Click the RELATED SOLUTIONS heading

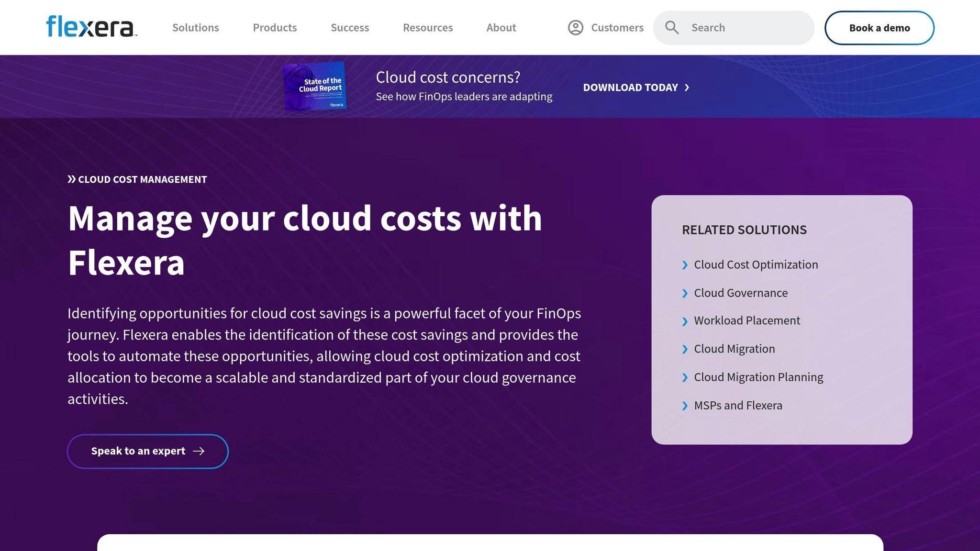(x=744, y=230)
